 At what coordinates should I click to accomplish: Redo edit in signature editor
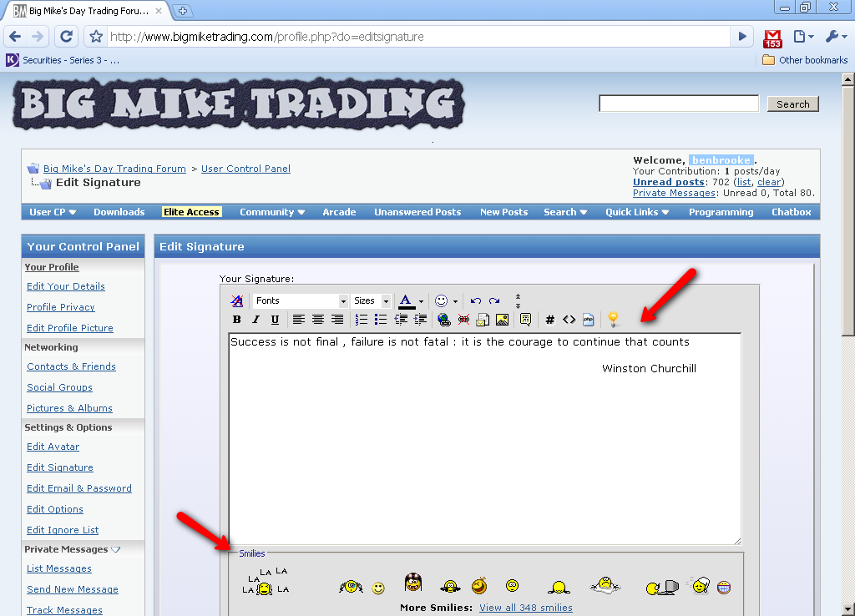[x=494, y=301]
